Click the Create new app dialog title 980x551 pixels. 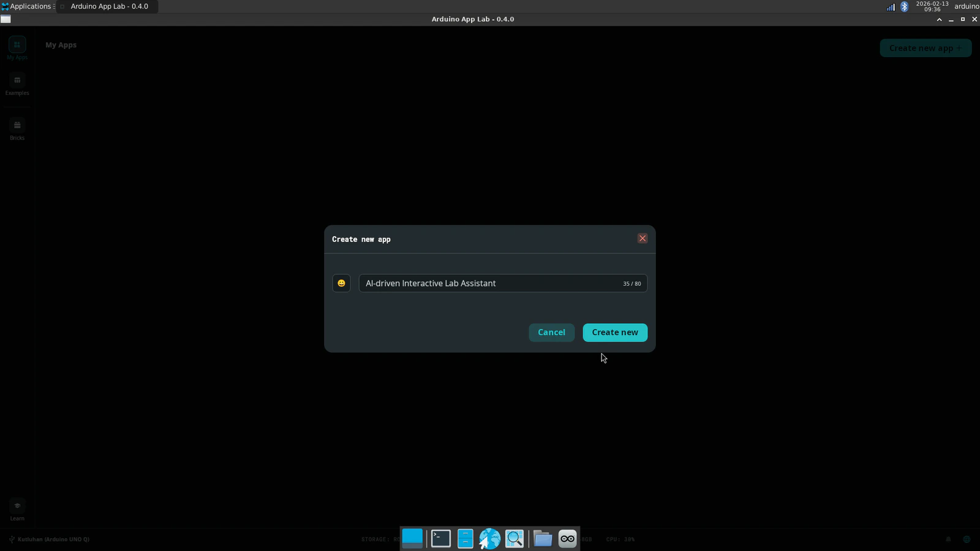pos(361,239)
